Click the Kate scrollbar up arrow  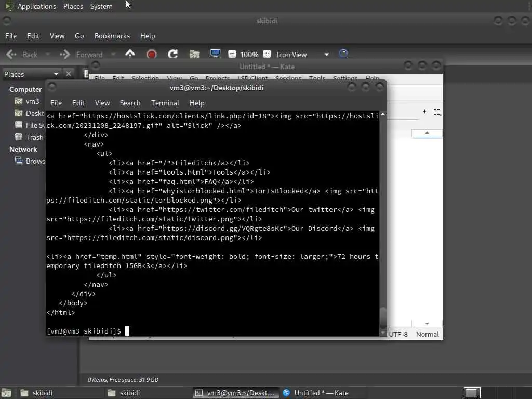[427, 132]
